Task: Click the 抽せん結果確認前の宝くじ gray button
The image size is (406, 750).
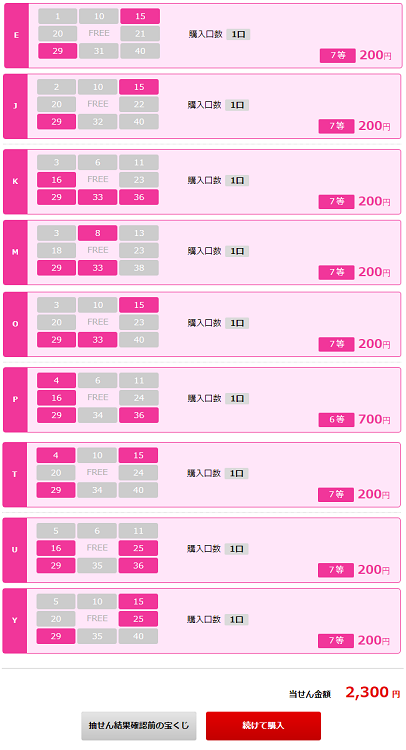Action: 139,726
